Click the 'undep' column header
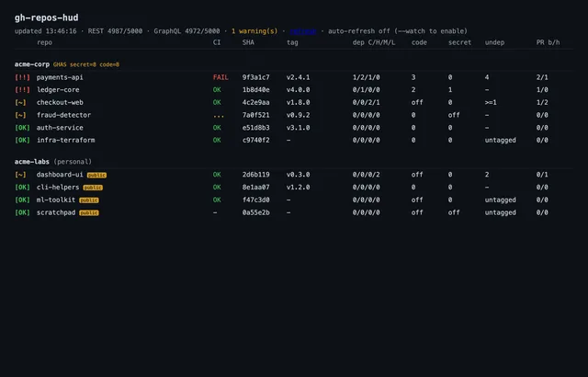Screen dimensions: 588x377 tap(494, 42)
